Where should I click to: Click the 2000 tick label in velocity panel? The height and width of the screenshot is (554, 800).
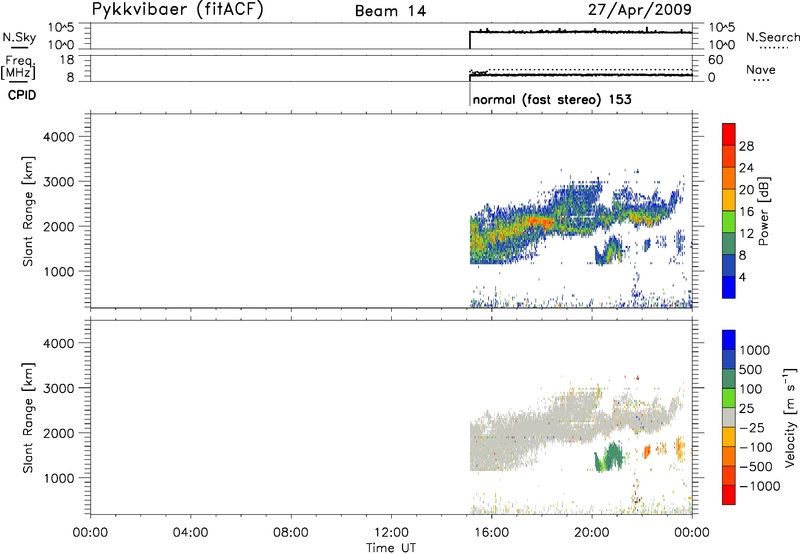59,433
